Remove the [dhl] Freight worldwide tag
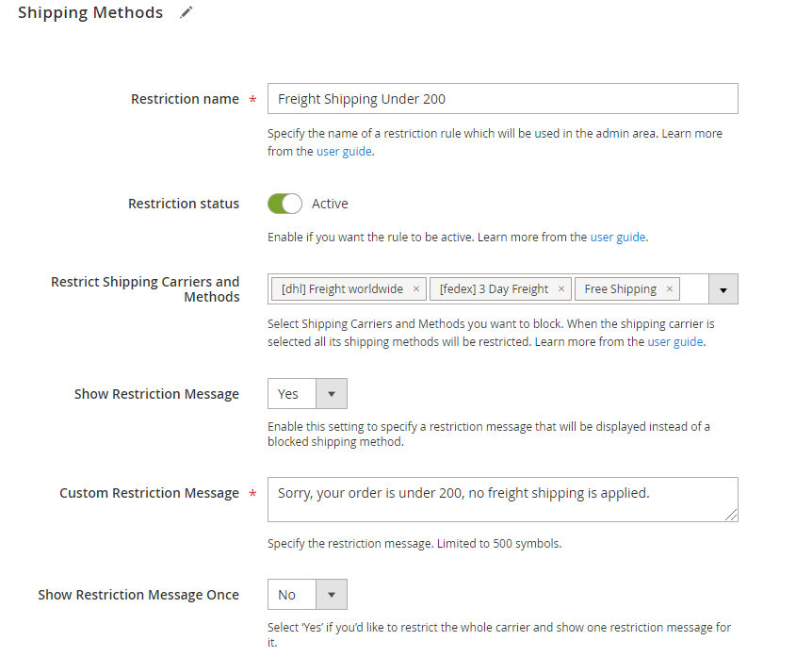812x657 pixels. (415, 289)
